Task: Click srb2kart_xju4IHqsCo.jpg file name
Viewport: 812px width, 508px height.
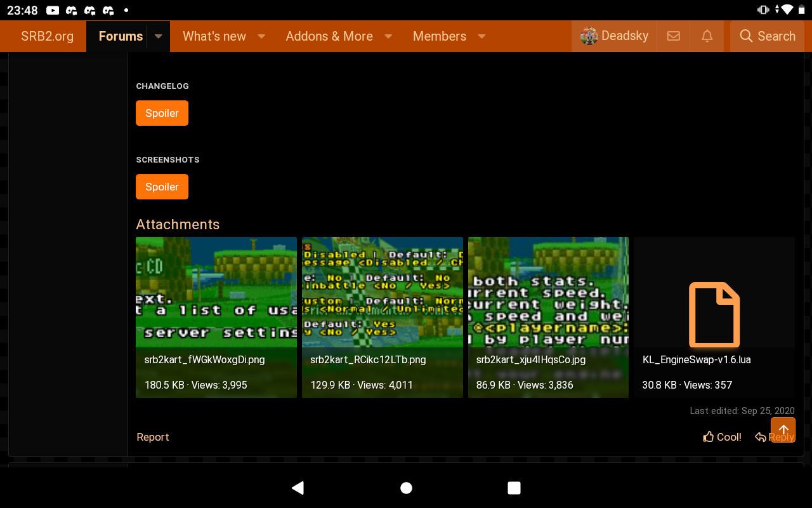Action: coord(531,359)
